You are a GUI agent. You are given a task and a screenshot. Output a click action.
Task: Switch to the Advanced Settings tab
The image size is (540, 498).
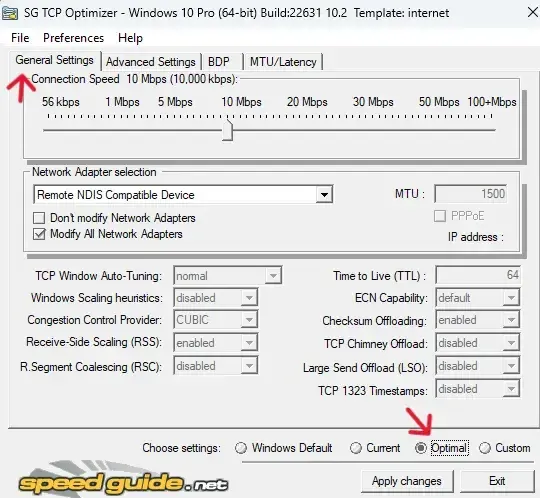point(150,62)
